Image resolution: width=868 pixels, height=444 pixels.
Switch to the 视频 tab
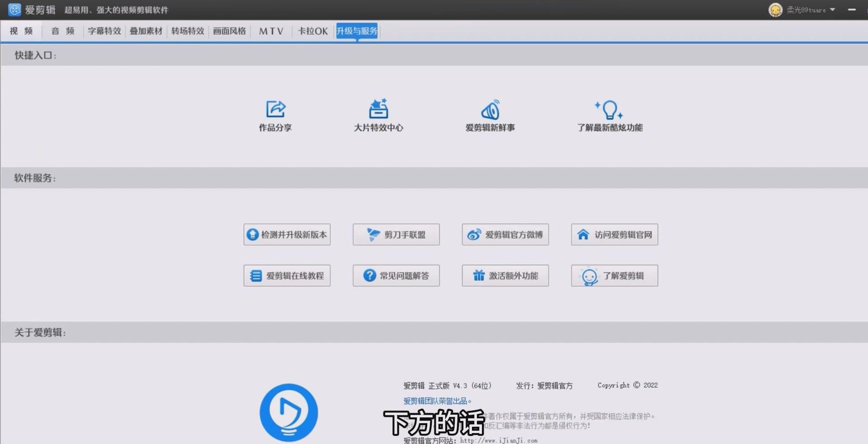coord(21,31)
